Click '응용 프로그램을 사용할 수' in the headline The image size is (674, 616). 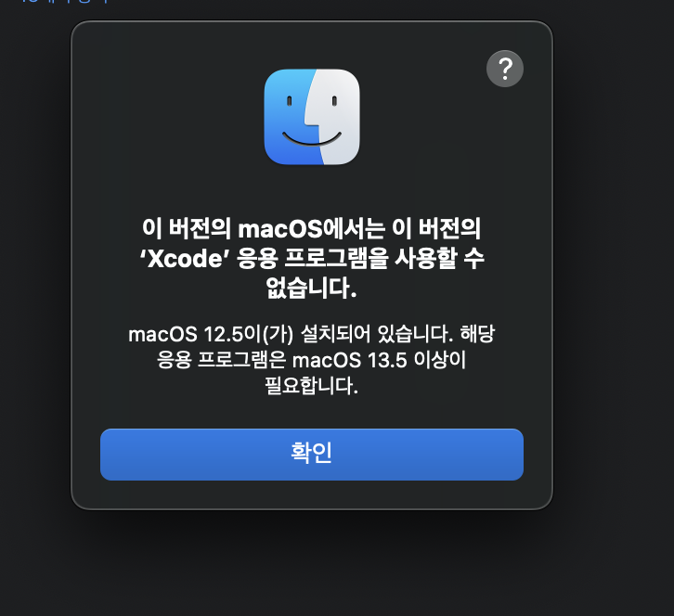point(360,258)
